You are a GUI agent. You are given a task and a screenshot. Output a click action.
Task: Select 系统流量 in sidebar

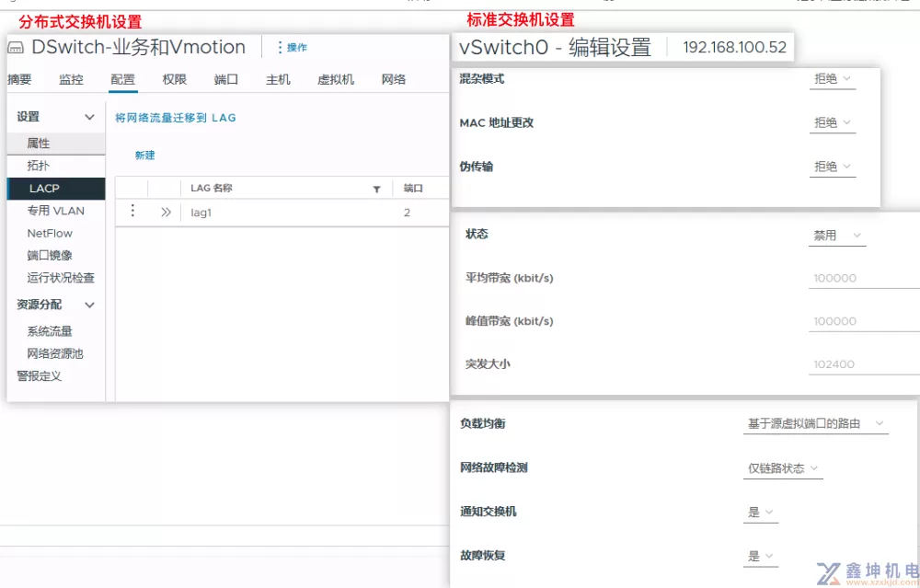click(50, 331)
